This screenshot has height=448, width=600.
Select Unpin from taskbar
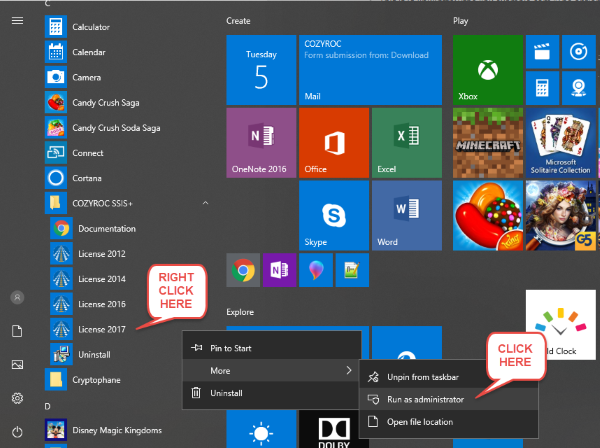(x=448, y=377)
